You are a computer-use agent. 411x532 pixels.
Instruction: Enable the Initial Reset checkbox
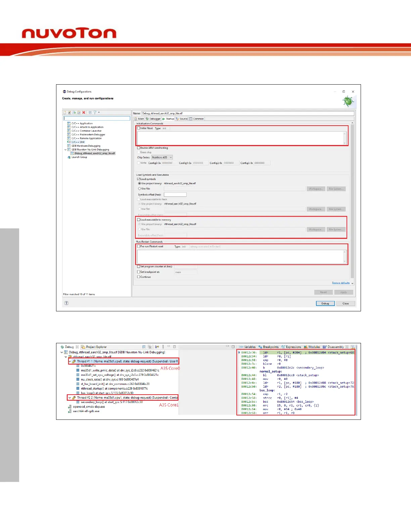(x=138, y=128)
